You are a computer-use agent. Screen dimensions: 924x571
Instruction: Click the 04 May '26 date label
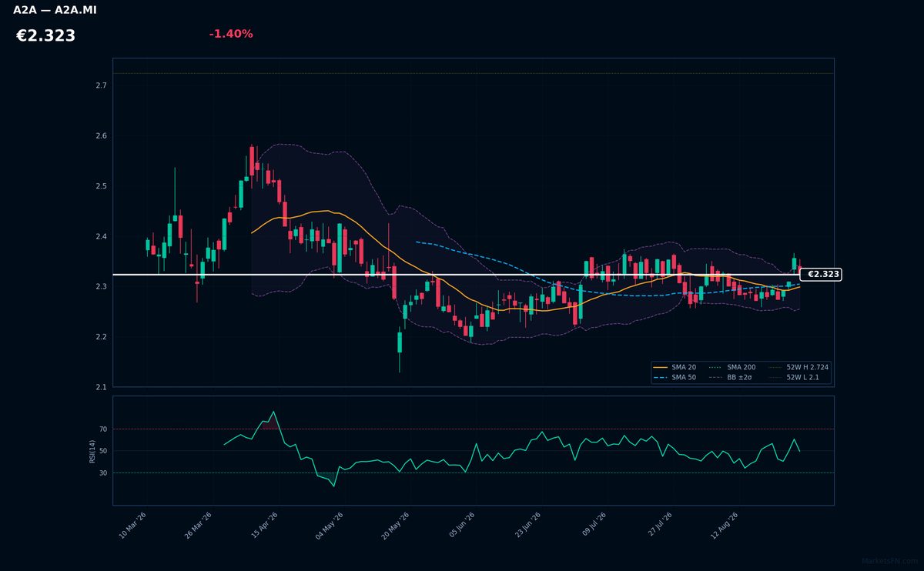pos(329,526)
